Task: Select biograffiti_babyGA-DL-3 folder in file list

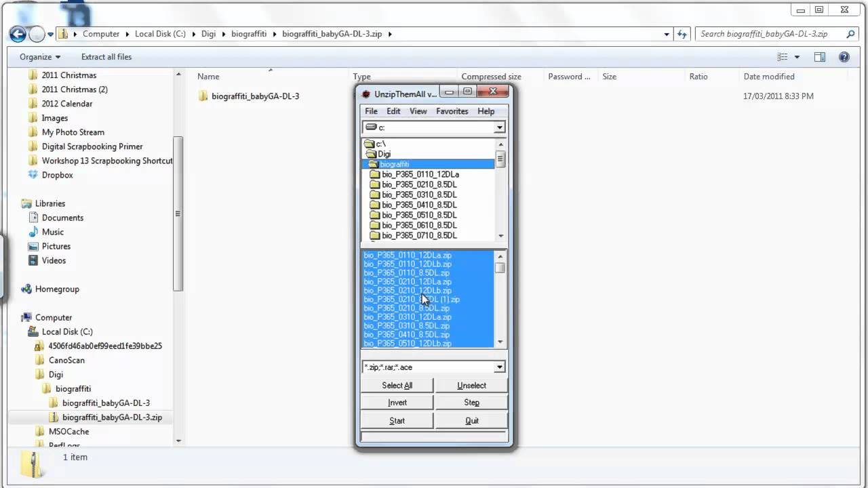Action: click(x=255, y=96)
